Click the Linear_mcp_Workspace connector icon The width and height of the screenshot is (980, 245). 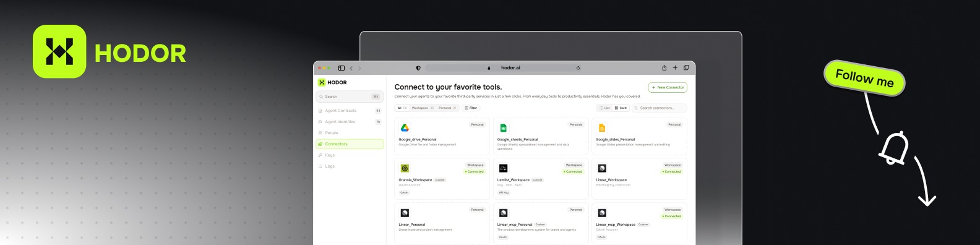point(602,213)
